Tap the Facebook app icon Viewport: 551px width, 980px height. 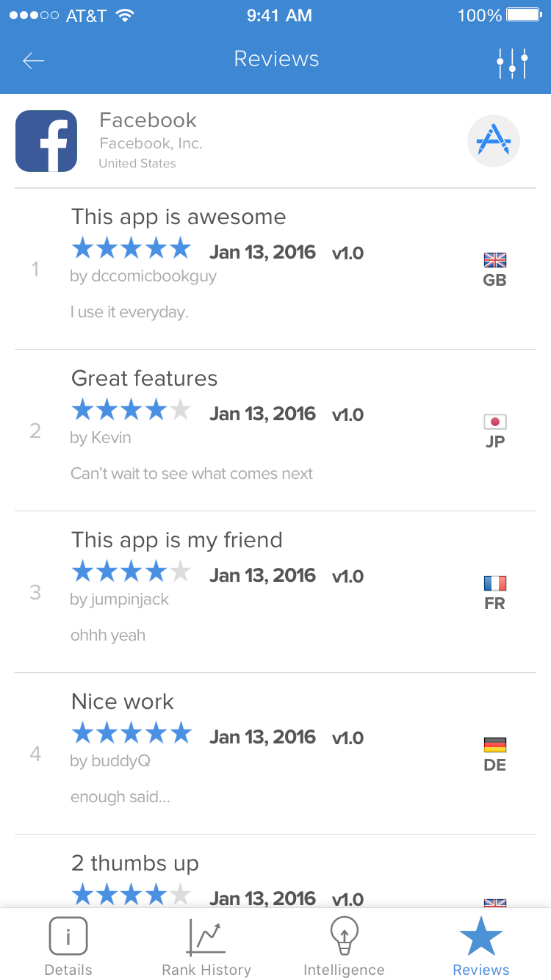46,141
